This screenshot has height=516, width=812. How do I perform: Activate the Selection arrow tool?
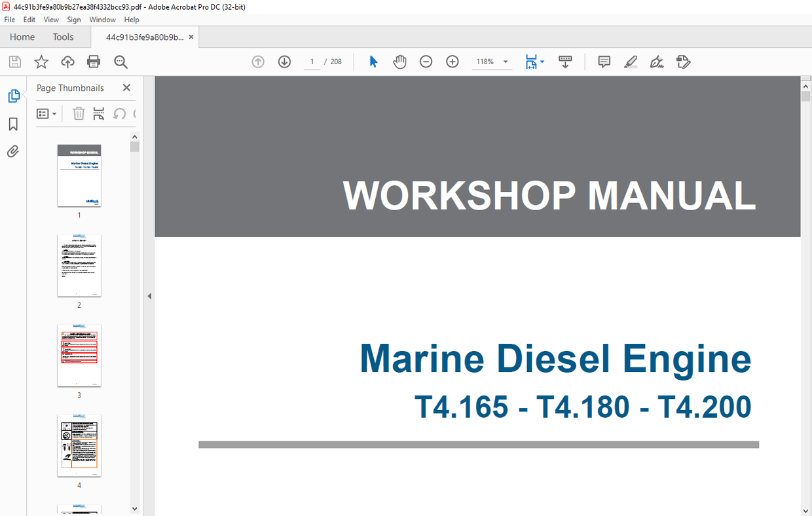373,62
